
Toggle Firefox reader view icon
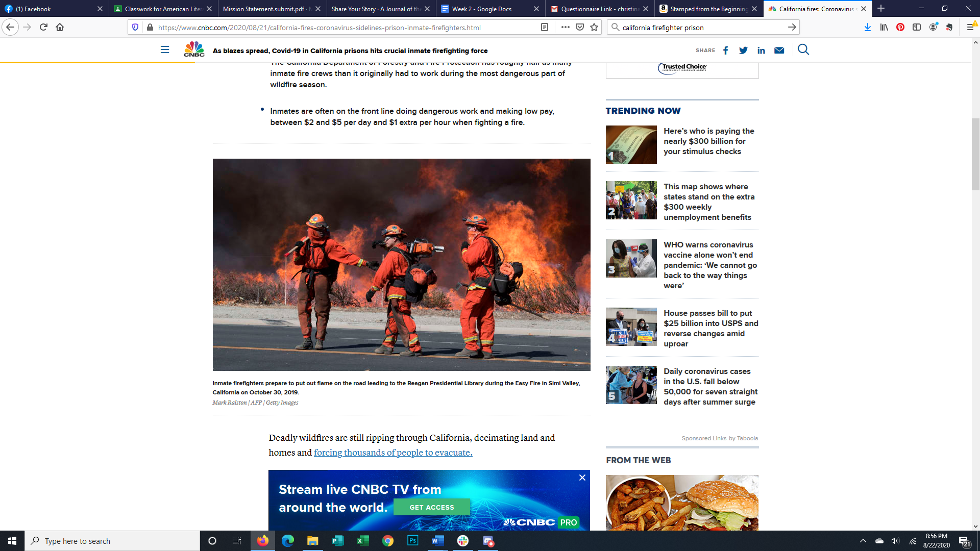coord(545,27)
